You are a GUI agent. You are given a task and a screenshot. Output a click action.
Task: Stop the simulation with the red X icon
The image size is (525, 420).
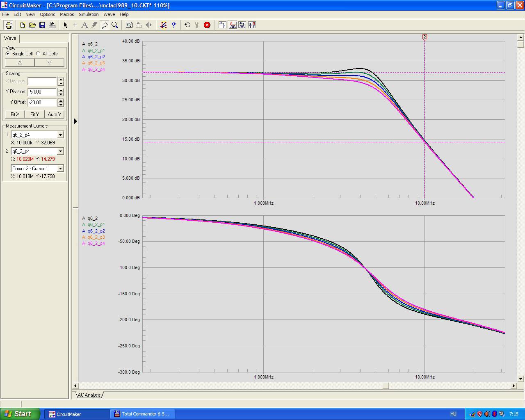pyautogui.click(x=207, y=25)
